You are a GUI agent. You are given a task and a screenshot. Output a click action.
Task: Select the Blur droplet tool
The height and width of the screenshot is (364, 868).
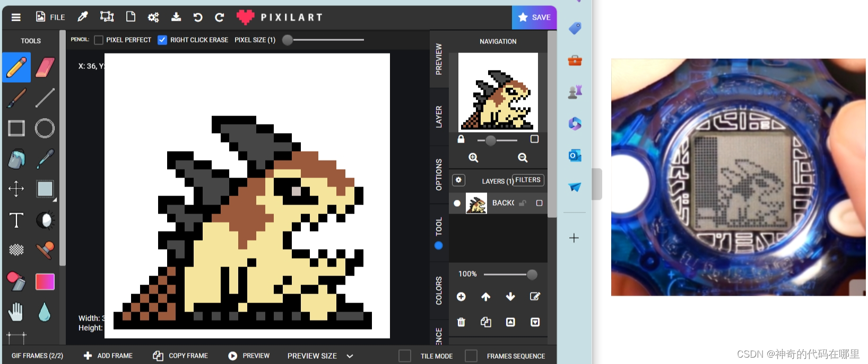pyautogui.click(x=45, y=312)
